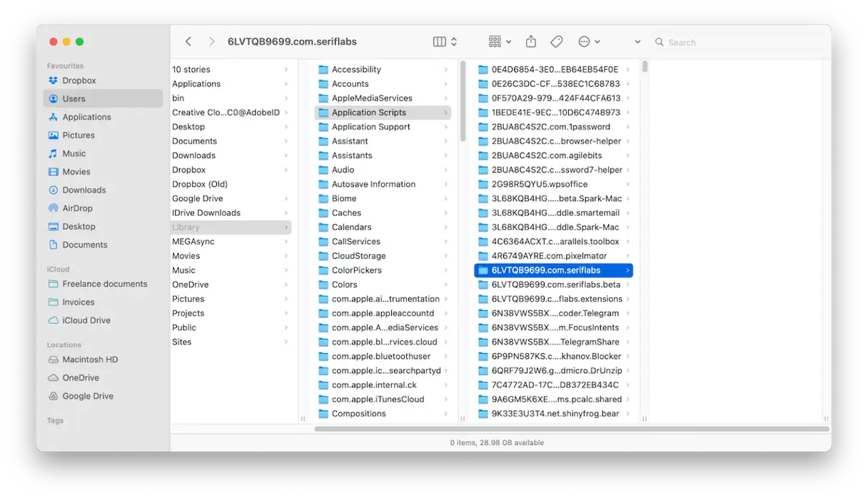Open Downloads in the sidebar
This screenshot has height=500, width=868.
pyautogui.click(x=103, y=190)
